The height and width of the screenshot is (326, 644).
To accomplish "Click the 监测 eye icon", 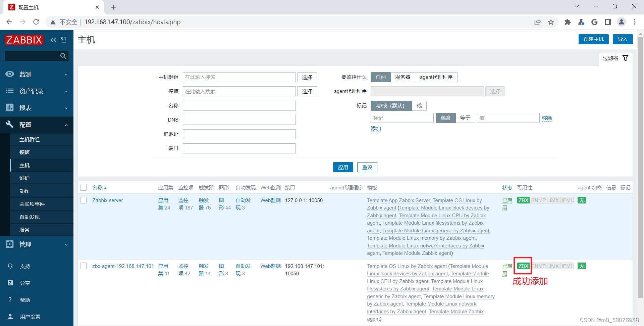I will tap(10, 74).
